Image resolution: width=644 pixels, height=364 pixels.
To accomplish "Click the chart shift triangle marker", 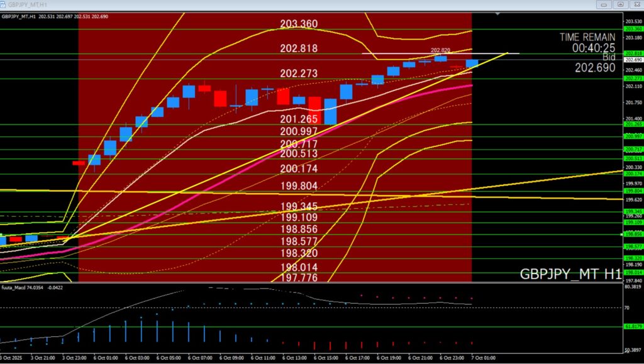I will coord(497,13).
